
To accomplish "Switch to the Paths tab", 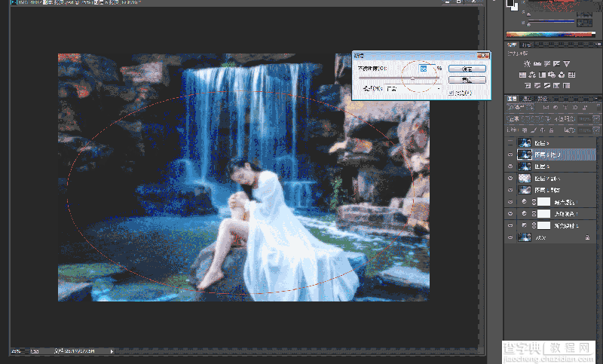I will [x=542, y=99].
